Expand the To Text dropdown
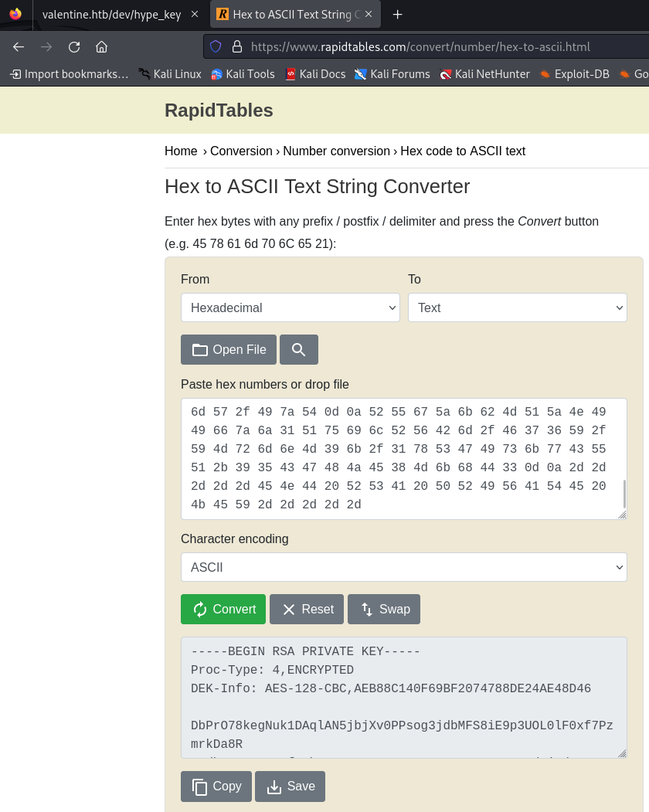 click(x=518, y=307)
